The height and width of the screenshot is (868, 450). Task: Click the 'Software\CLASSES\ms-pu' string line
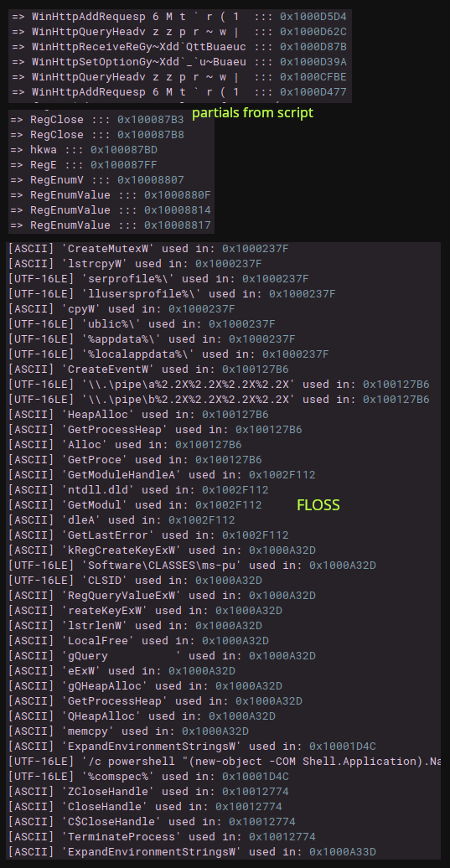(192, 566)
